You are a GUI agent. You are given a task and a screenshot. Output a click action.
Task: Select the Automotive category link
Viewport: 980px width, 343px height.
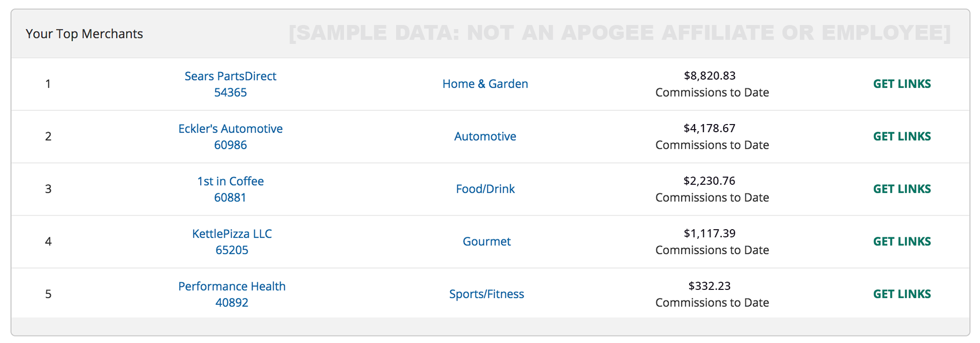(485, 136)
